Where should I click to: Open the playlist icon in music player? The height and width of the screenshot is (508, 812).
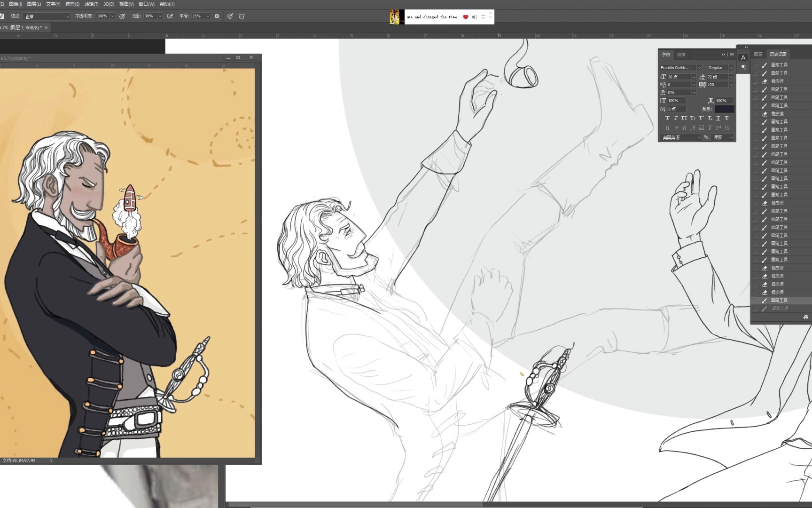point(483,17)
